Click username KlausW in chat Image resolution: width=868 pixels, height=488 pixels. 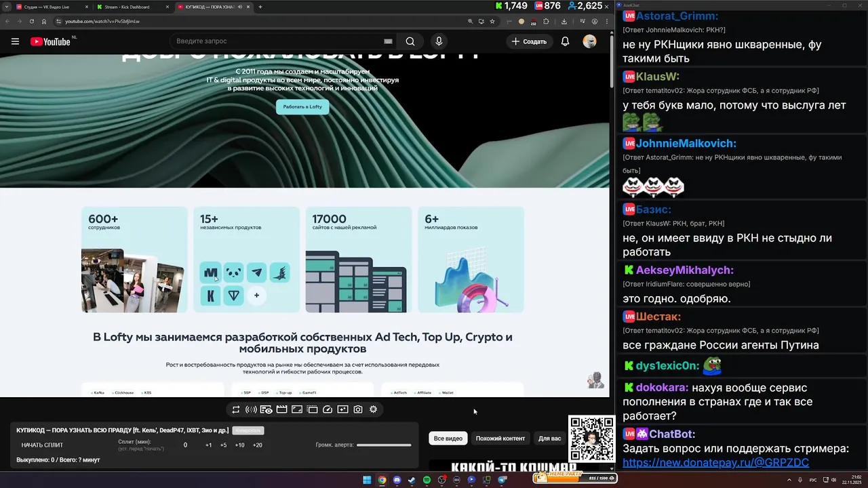tap(657, 77)
